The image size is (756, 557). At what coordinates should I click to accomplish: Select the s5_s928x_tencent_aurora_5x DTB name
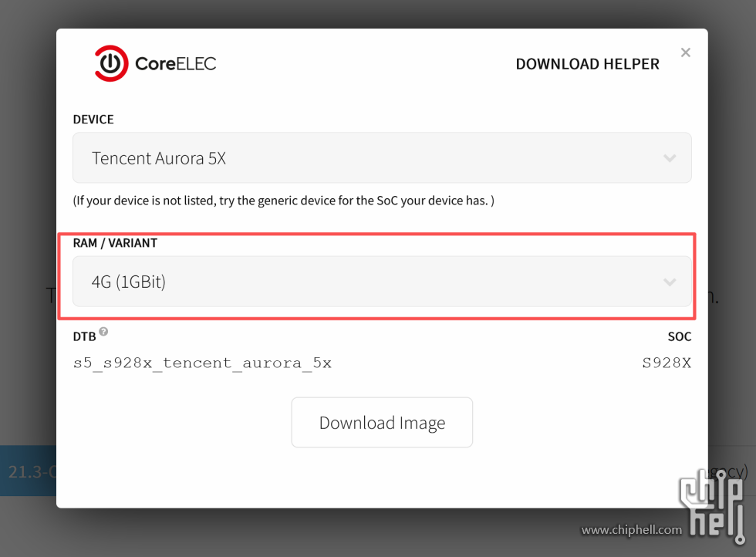point(202,363)
